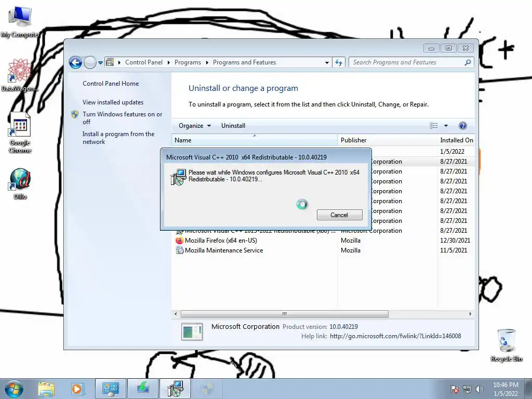
Task: Click the installer icon in the dialog
Action: pos(178,177)
